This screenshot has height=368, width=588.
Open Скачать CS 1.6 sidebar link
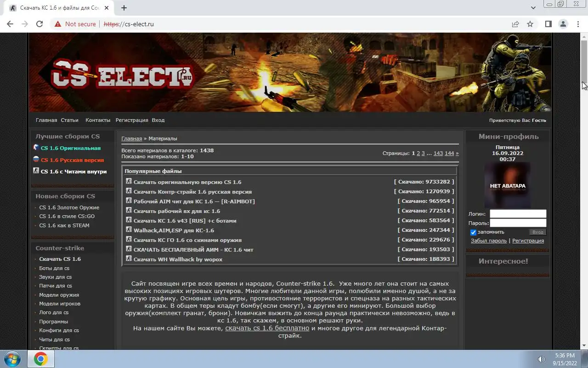[x=60, y=259]
